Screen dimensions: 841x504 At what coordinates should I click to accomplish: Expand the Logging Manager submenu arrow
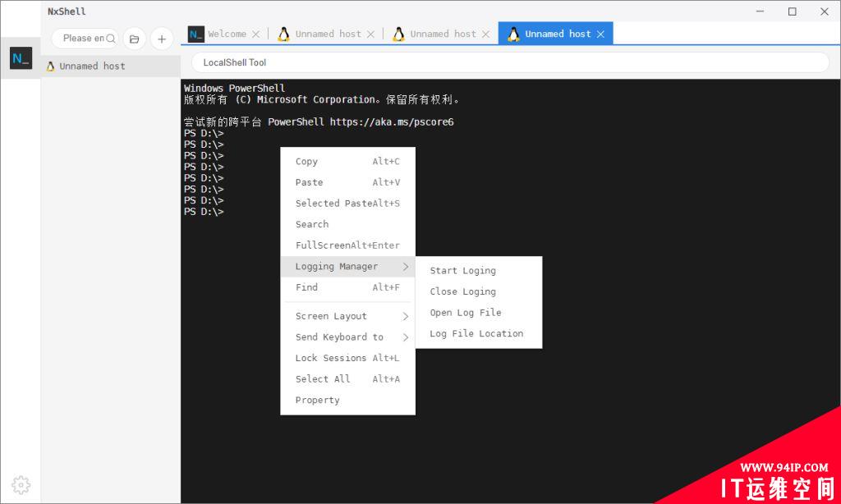coord(406,267)
